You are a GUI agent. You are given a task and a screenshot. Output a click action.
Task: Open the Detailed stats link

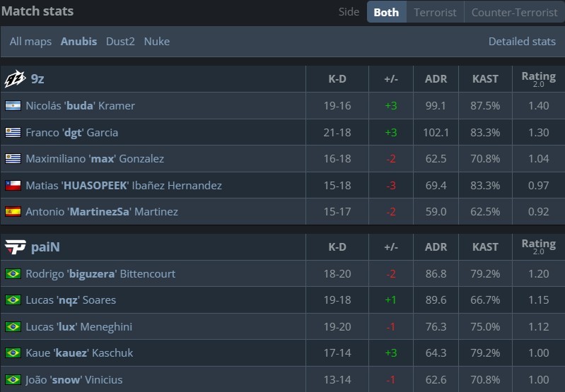pyautogui.click(x=522, y=42)
